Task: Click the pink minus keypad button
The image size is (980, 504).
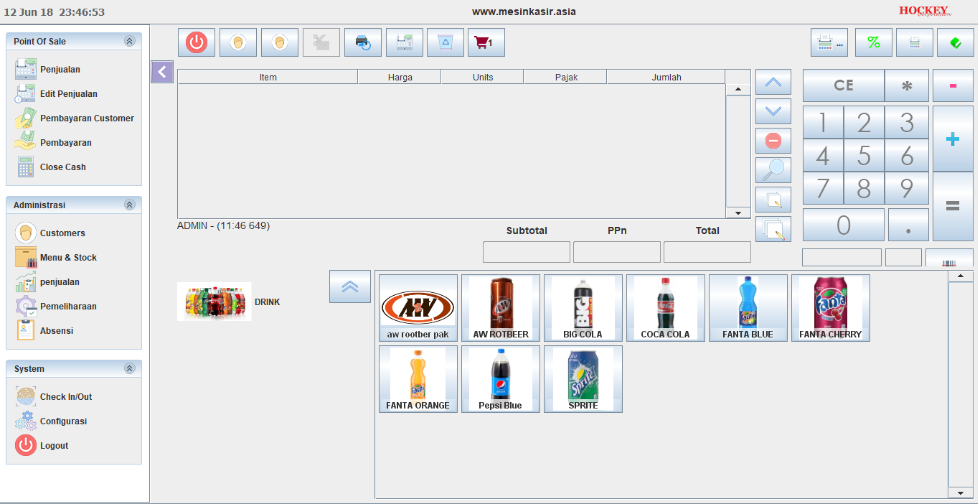Action: 953,85
